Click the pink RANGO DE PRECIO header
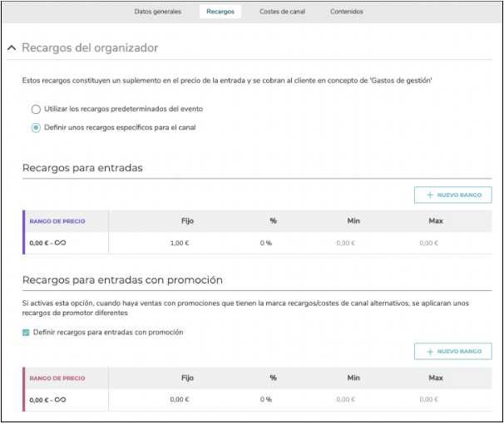This screenshot has height=424, width=504. pos(57,378)
